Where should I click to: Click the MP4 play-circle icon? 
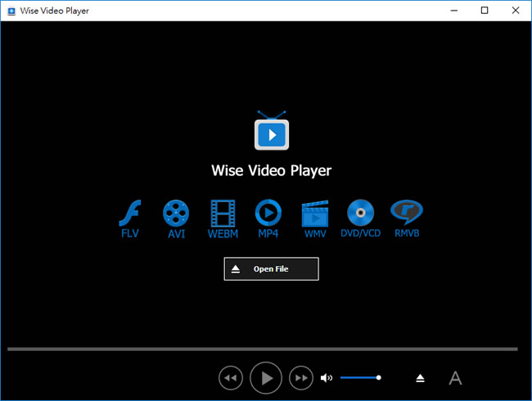click(x=268, y=214)
